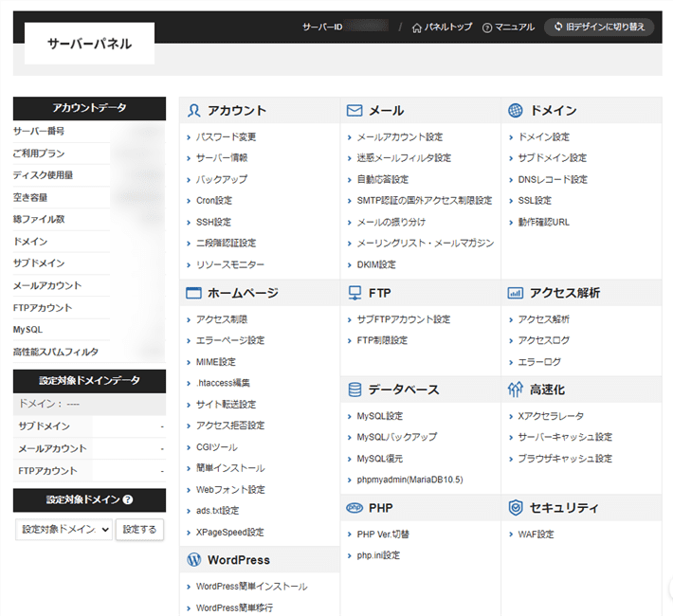The height and width of the screenshot is (616, 673).
Task: Open 迷惑メールフィルタ設定
Action: tap(404, 158)
